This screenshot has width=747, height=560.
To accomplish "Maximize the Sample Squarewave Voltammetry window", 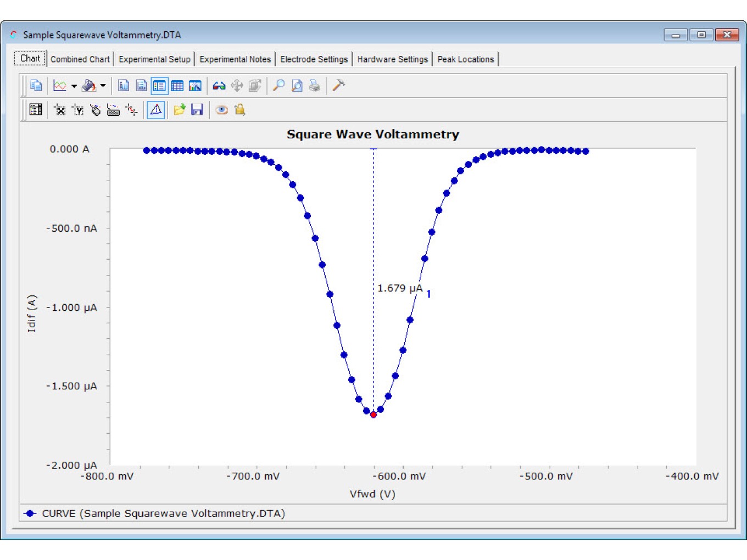I will coord(701,35).
